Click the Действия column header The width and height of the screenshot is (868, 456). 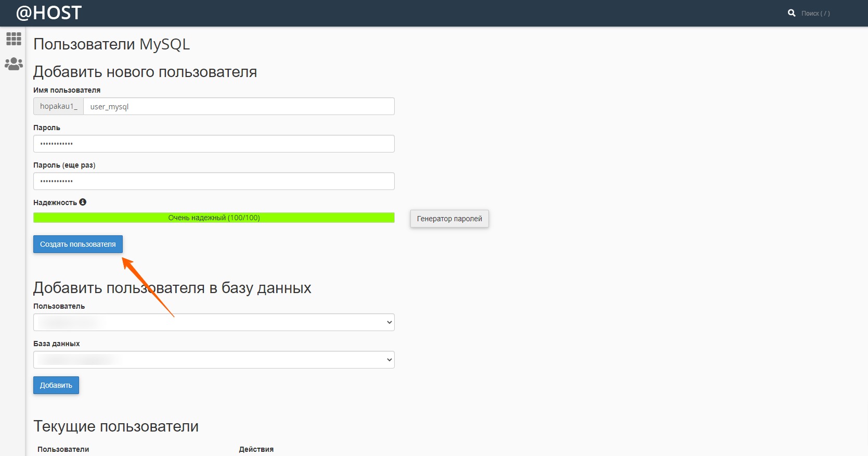(256, 449)
